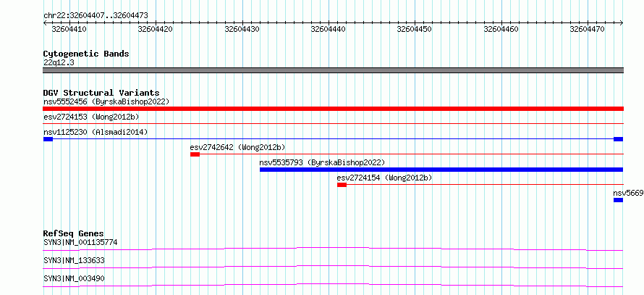Select the magenta SYN3|NM_133633 transcript line
Viewport: 644px width, 295px height.
pos(333,267)
